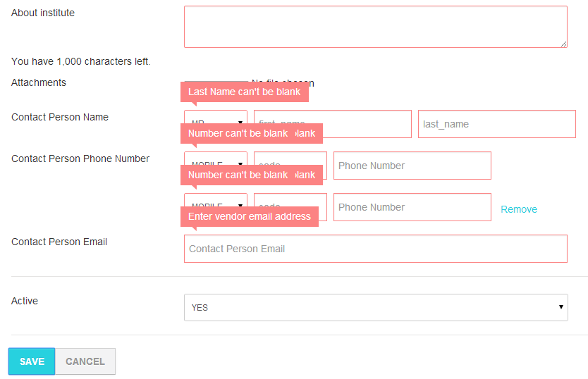Image resolution: width=588 pixels, height=379 pixels.
Task: Click the Contact Person Phone Number label
Action: tap(80, 159)
